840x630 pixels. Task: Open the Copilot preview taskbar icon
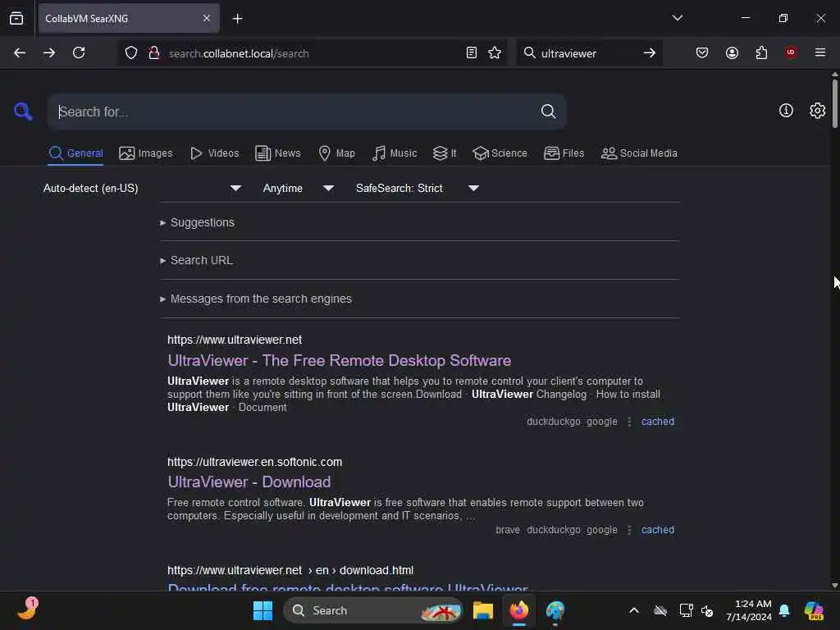tap(814, 610)
